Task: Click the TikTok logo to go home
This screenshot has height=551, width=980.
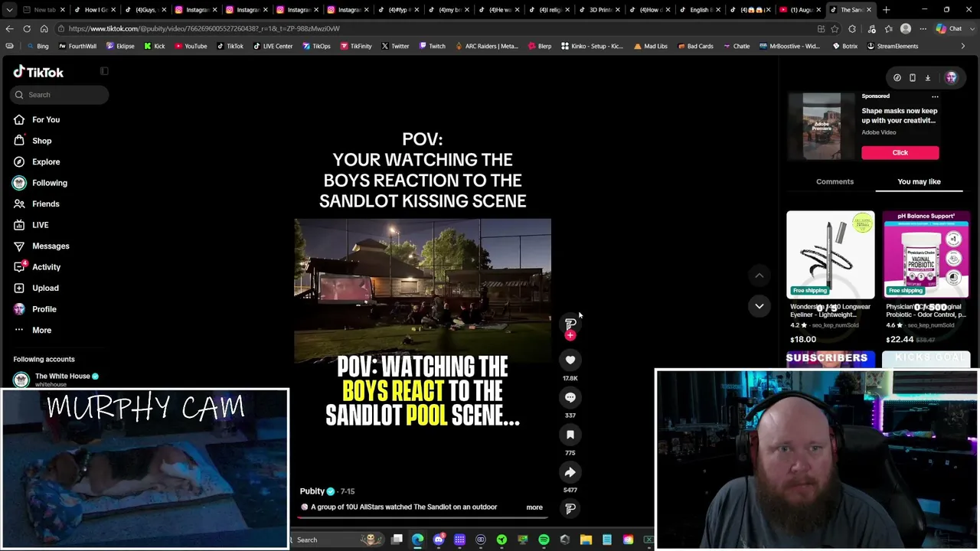Action: (38, 72)
